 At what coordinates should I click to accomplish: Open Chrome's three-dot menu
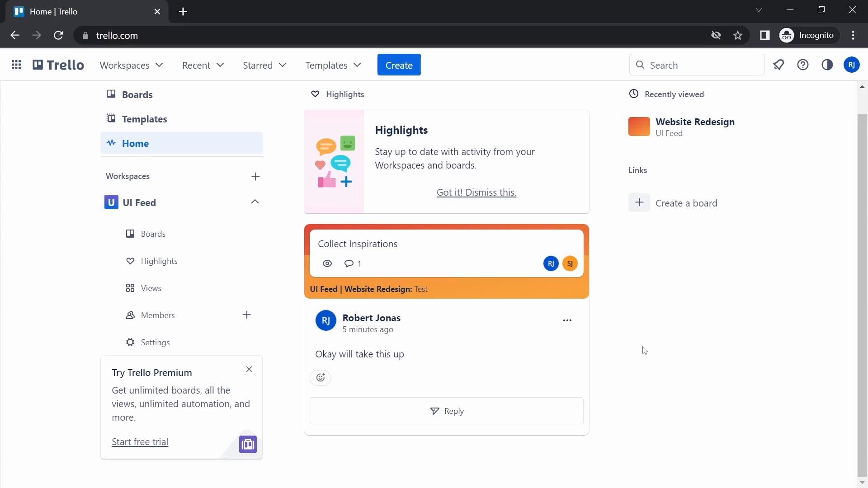pyautogui.click(x=853, y=35)
